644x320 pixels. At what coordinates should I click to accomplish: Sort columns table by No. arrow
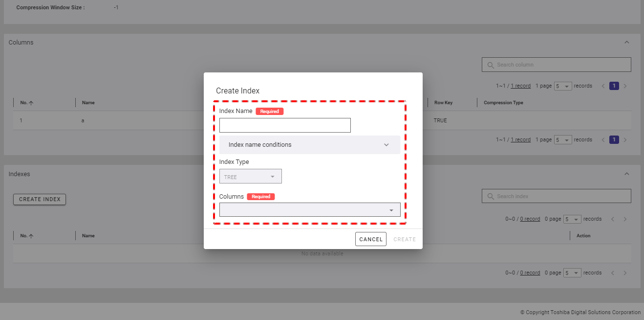pos(31,103)
